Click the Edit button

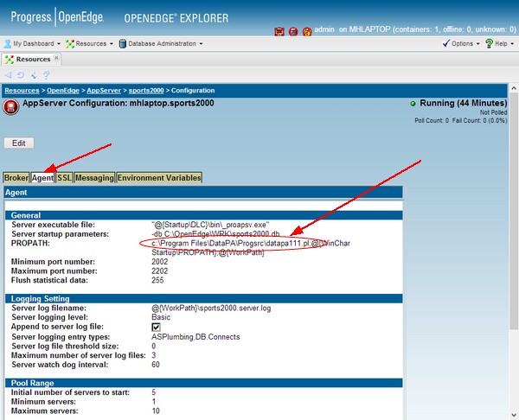tap(19, 143)
